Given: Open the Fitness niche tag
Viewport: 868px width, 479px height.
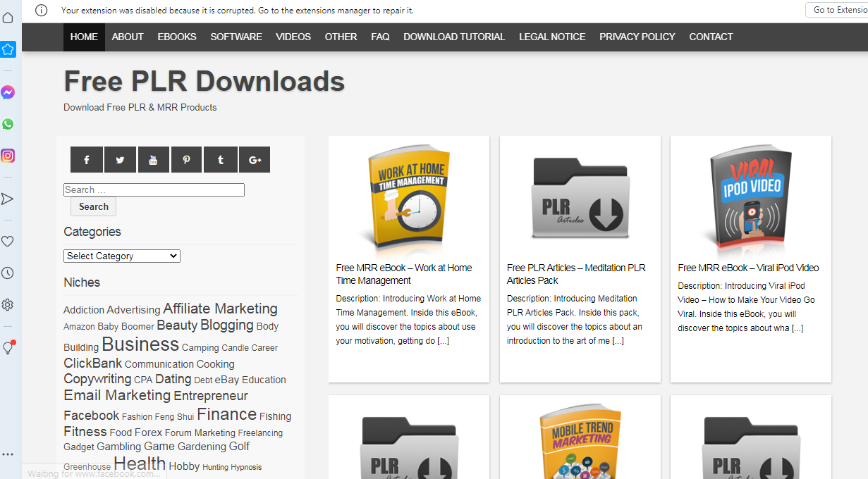Looking at the screenshot, I should 85,432.
